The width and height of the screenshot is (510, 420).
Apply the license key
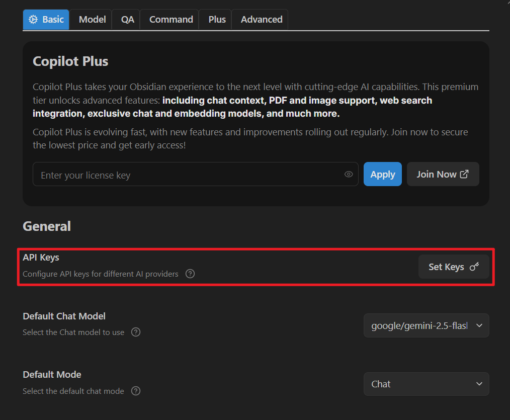pos(382,175)
